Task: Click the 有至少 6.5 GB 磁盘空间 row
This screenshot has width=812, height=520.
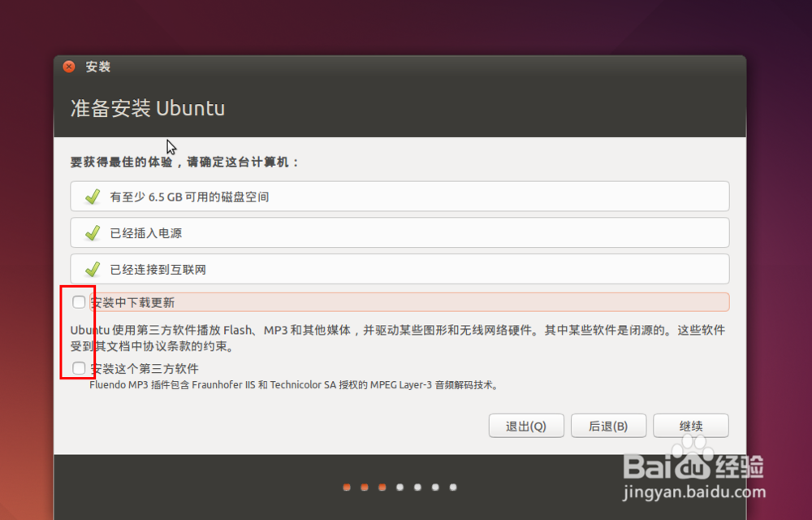Action: tap(400, 196)
